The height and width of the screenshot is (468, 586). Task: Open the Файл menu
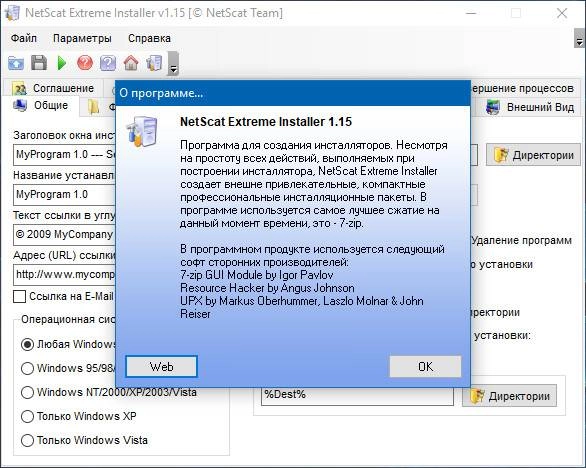(24, 38)
